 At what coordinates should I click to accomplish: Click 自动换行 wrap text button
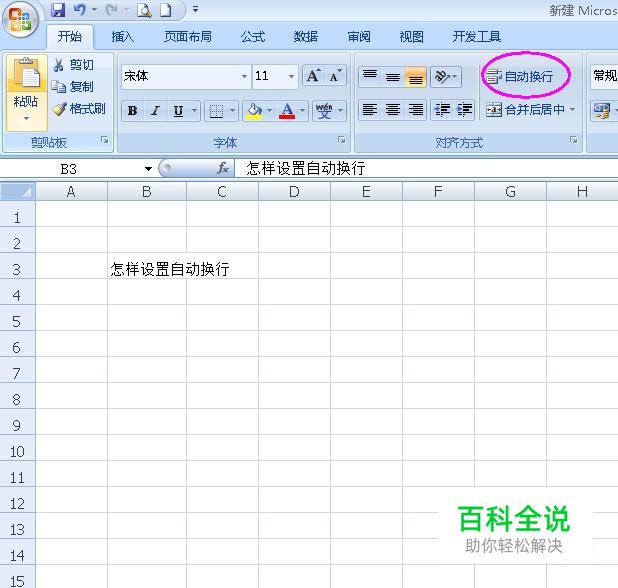tap(519, 76)
